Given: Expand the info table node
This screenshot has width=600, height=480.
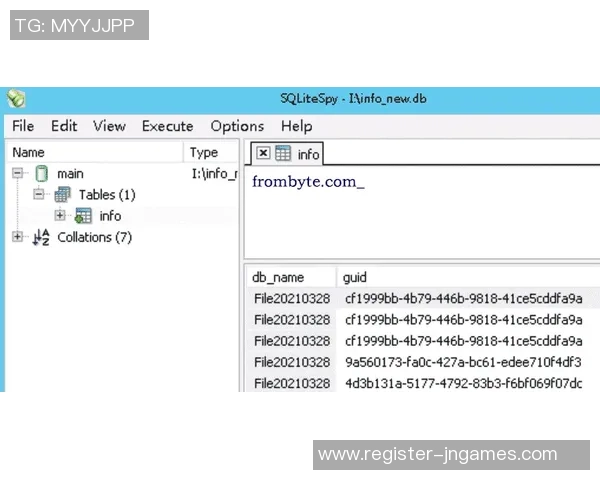Looking at the screenshot, I should [60, 216].
